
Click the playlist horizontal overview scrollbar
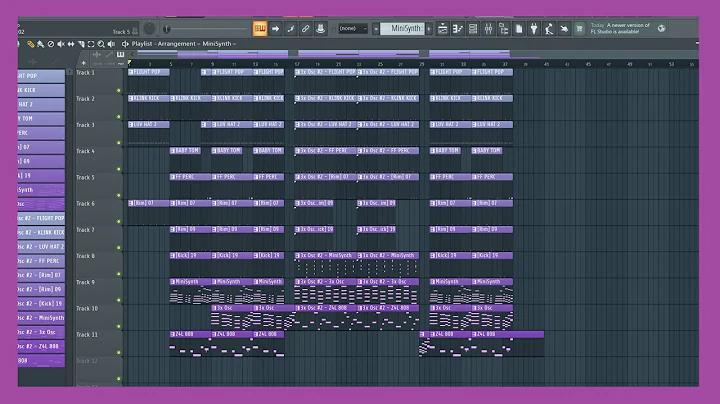[413, 54]
